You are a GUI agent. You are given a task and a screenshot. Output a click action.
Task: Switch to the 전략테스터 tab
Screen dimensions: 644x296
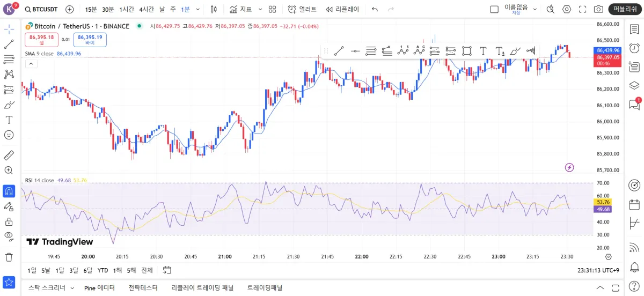pyautogui.click(x=143, y=287)
